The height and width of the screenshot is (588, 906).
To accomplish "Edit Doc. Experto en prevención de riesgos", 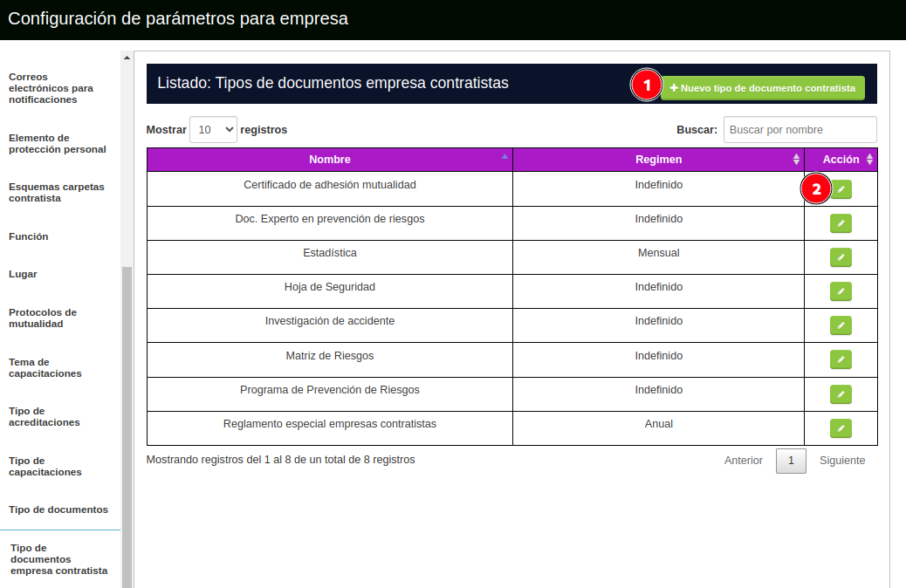I will point(841,223).
